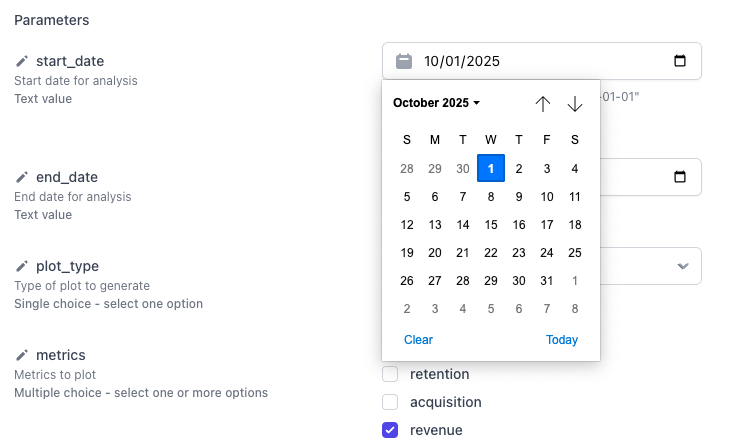Select October 15 in the calendar
The image size is (750, 444).
[491, 225]
